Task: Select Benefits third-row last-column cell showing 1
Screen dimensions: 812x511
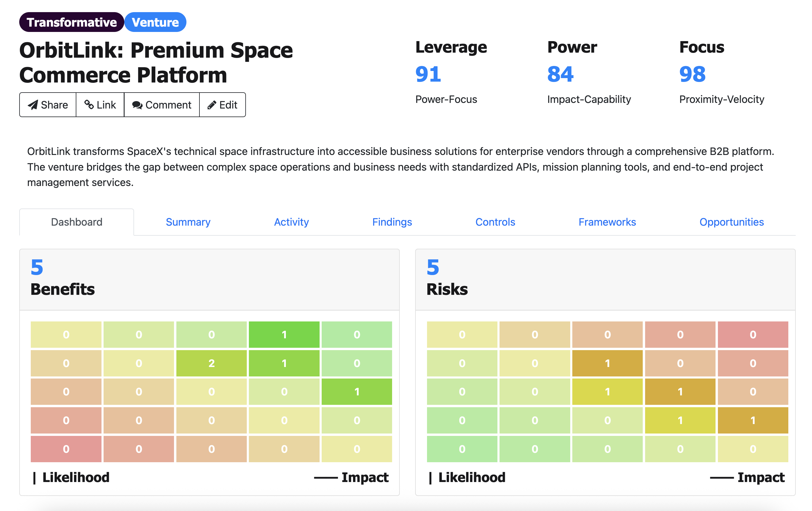Action: click(357, 392)
